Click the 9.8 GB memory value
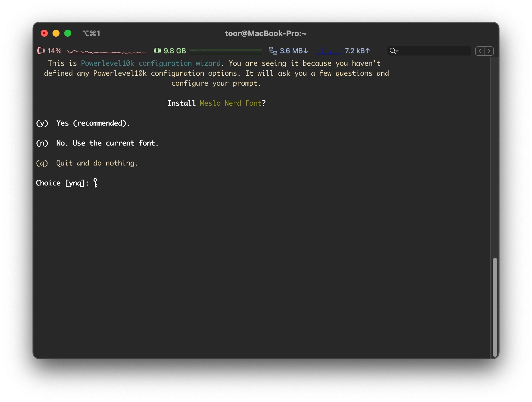The height and width of the screenshot is (402, 532). [175, 51]
